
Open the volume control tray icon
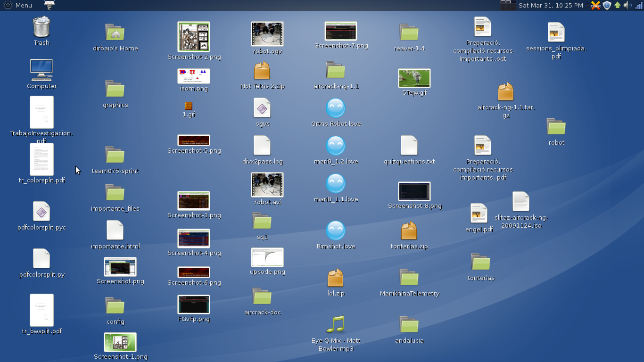tap(627, 5)
